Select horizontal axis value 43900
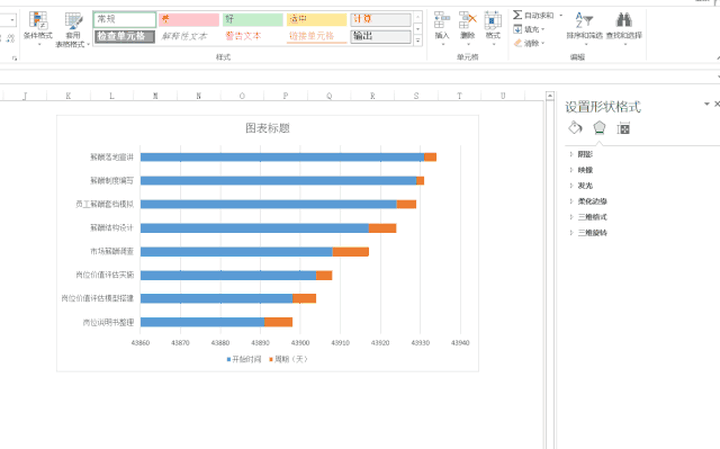 pos(300,342)
